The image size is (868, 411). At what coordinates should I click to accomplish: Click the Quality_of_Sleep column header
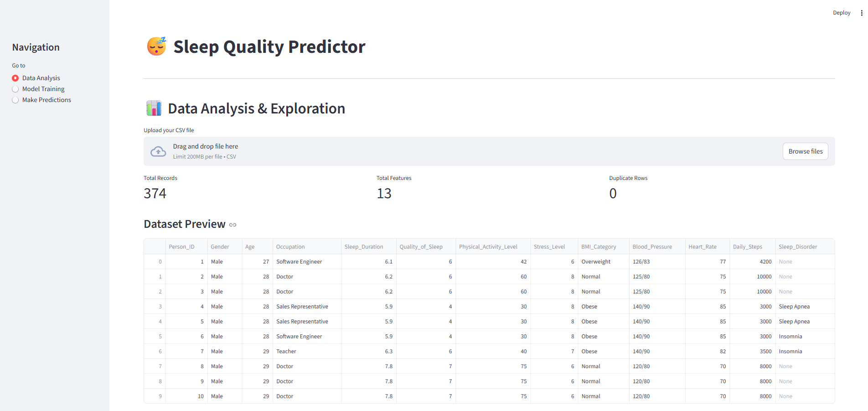421,247
